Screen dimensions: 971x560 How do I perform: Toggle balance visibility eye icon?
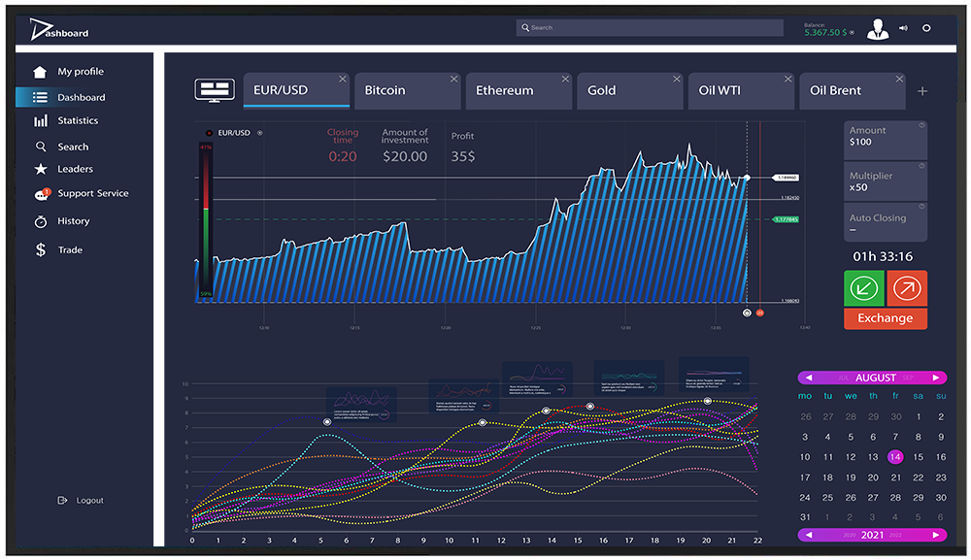tap(853, 33)
